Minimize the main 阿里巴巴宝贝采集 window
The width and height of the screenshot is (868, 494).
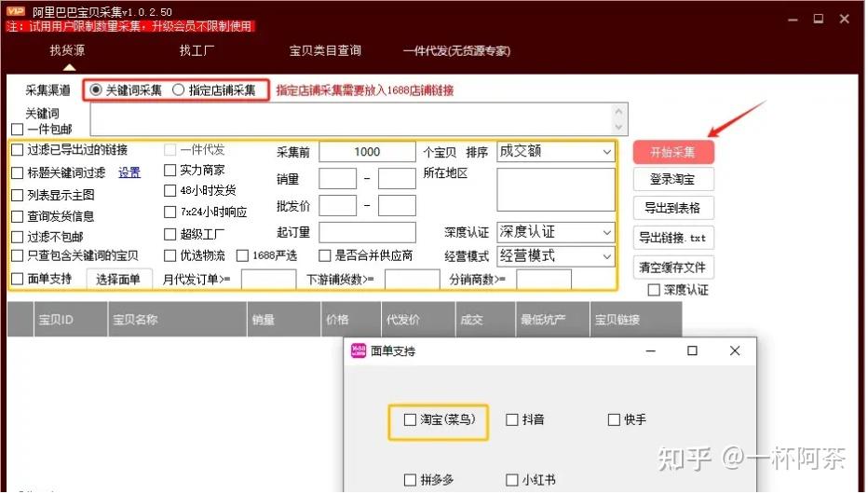[x=793, y=20]
